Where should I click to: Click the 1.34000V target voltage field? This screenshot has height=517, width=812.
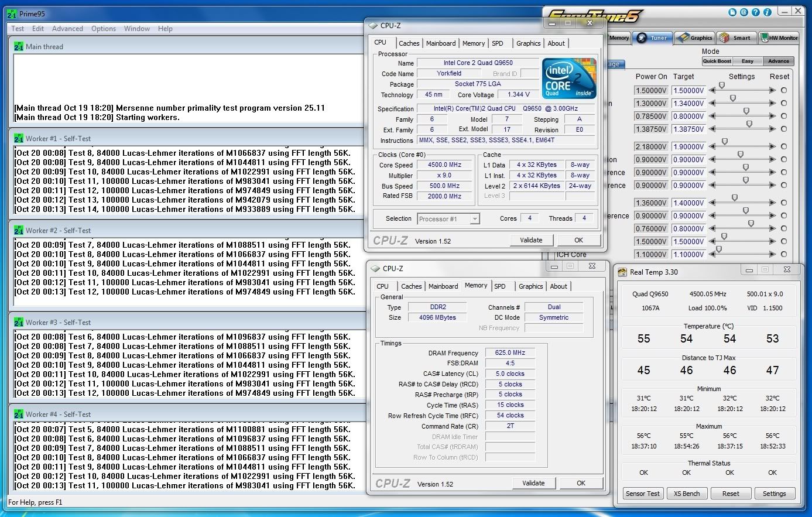click(688, 104)
